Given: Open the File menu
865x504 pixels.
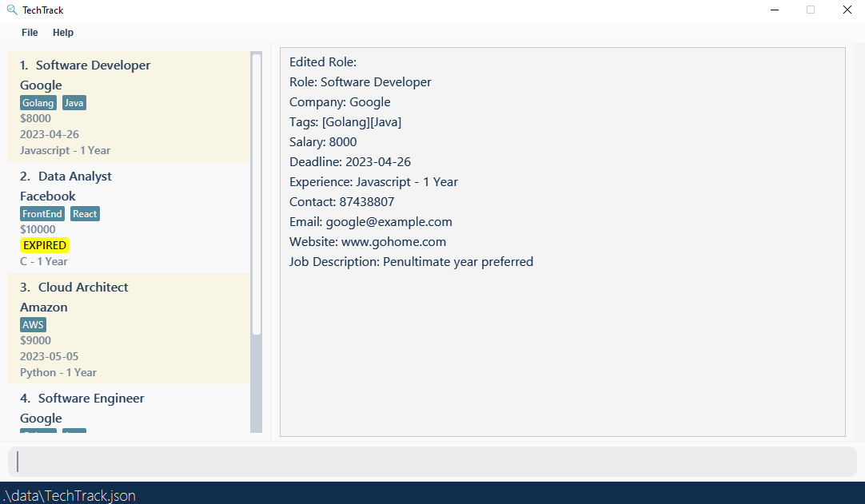Looking at the screenshot, I should (x=30, y=33).
